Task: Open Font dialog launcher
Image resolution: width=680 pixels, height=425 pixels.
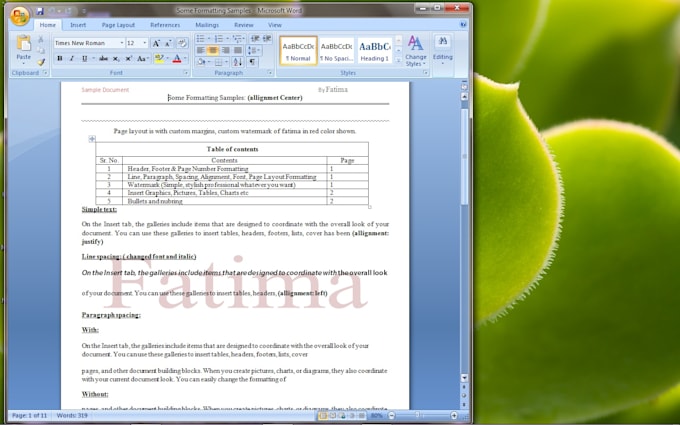Action: tap(186, 73)
